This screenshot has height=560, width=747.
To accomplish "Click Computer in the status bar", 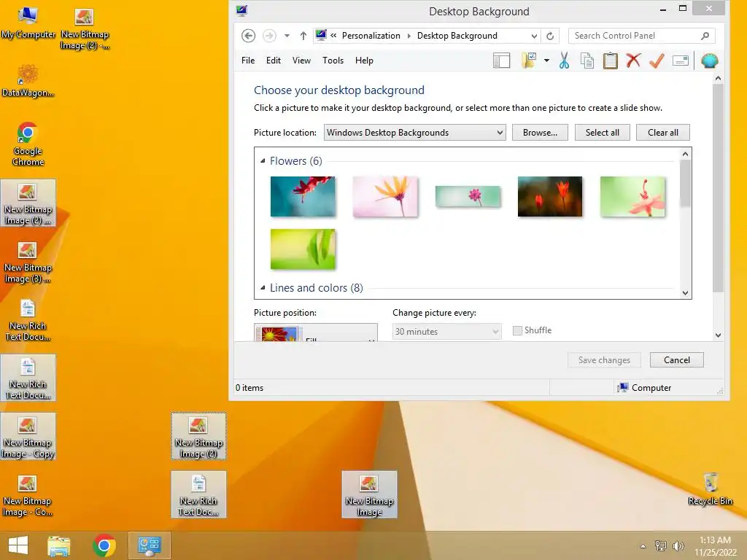I will 644,388.
